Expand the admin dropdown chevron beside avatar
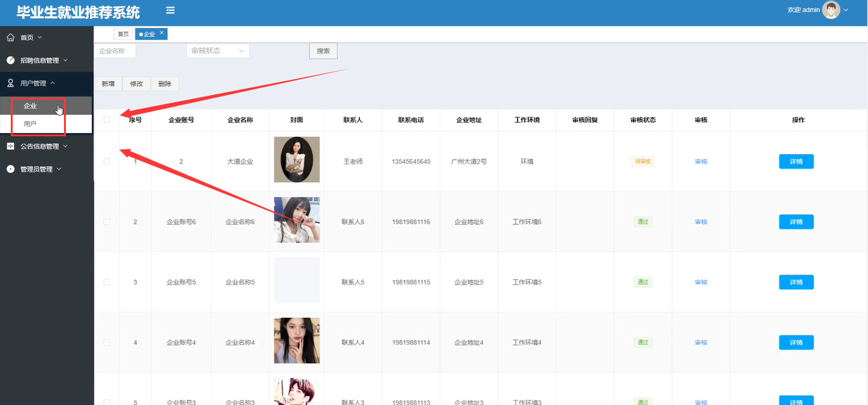 (x=846, y=10)
